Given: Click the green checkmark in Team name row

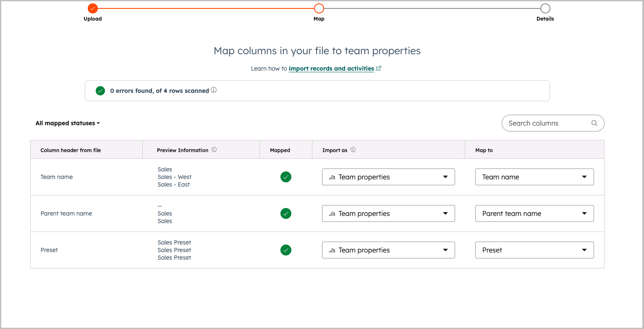Looking at the screenshot, I should pos(286,177).
